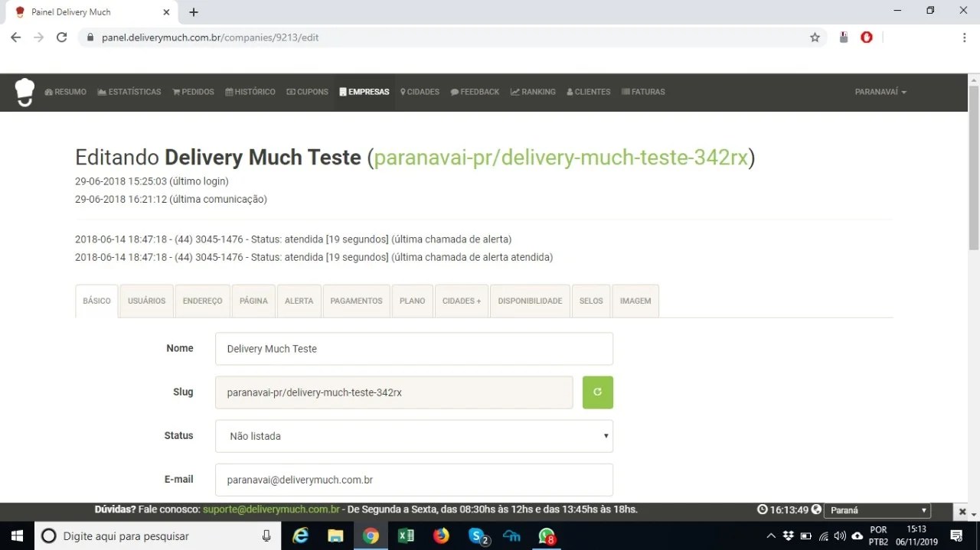
Task: Open the Página tab
Action: click(x=253, y=301)
